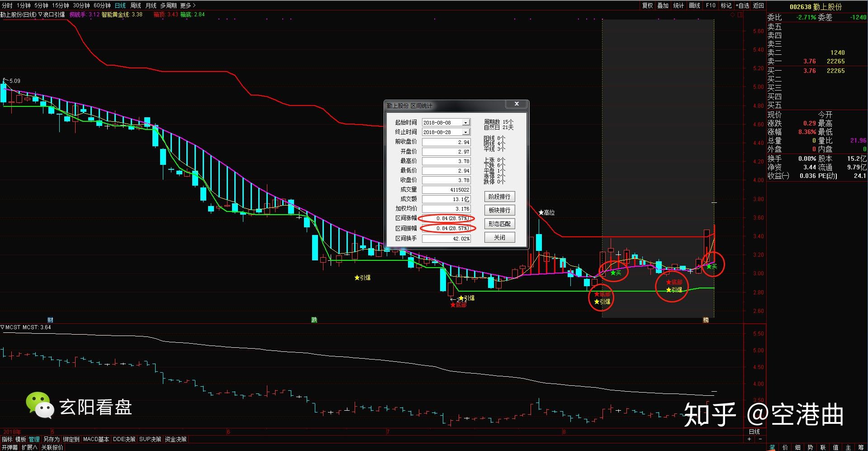
Task: Select the 主 tab in quote panel
Action: (x=848, y=447)
